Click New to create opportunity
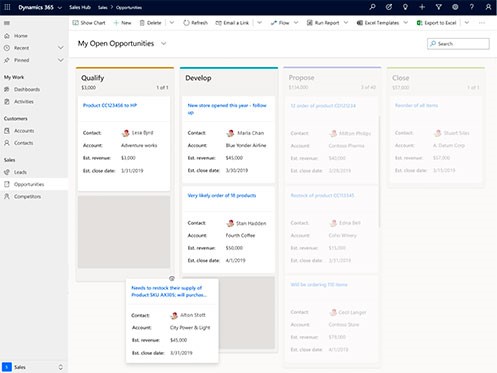Image resolution: width=497 pixels, height=373 pixels. coord(122,23)
